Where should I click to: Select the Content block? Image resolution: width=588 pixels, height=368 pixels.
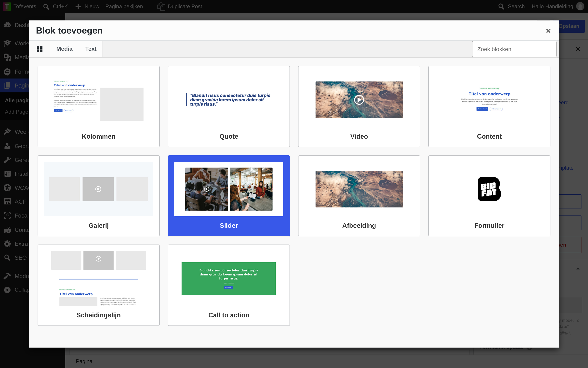(489, 106)
